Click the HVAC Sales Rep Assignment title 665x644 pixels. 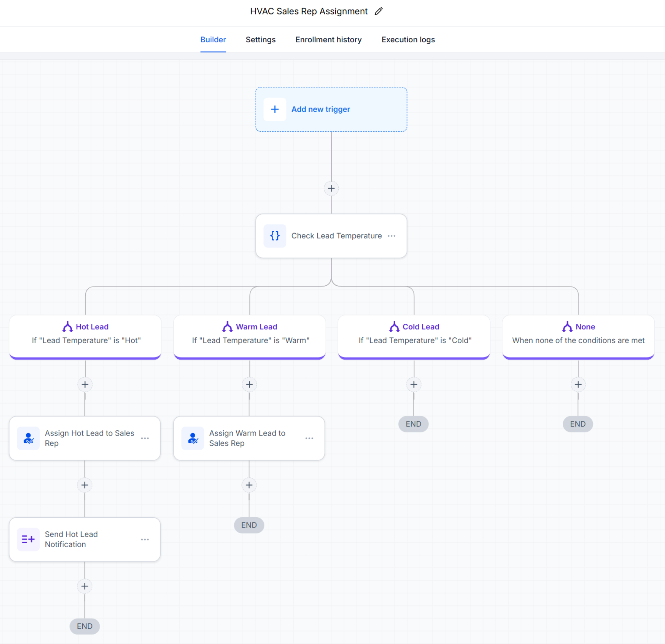[309, 11]
